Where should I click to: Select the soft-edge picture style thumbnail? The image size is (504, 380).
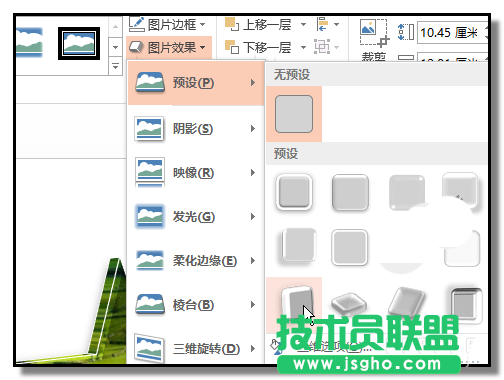pos(29,43)
